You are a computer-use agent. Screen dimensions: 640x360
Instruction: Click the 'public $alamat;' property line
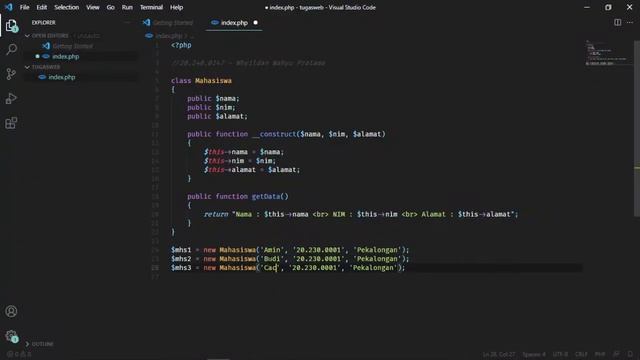(217, 116)
